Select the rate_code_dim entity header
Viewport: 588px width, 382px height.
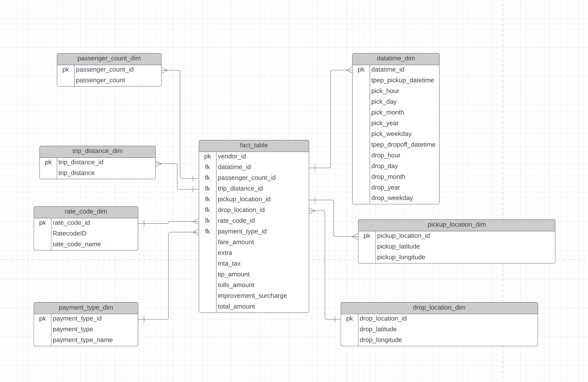tap(86, 212)
